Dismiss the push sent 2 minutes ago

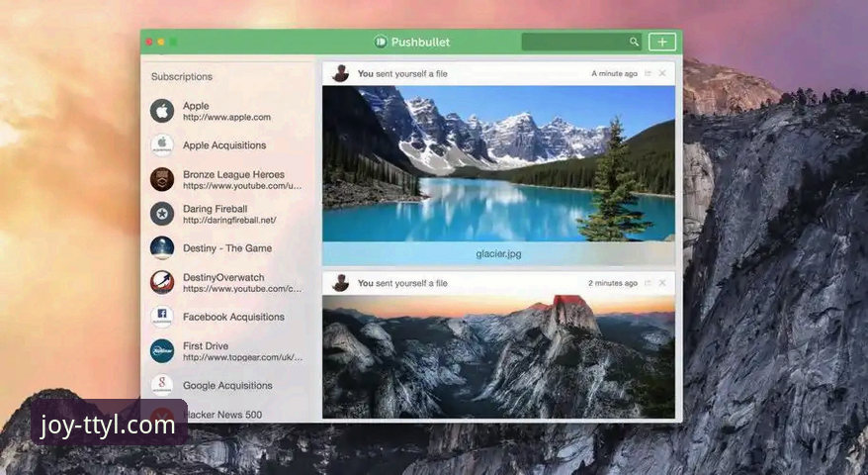click(662, 283)
